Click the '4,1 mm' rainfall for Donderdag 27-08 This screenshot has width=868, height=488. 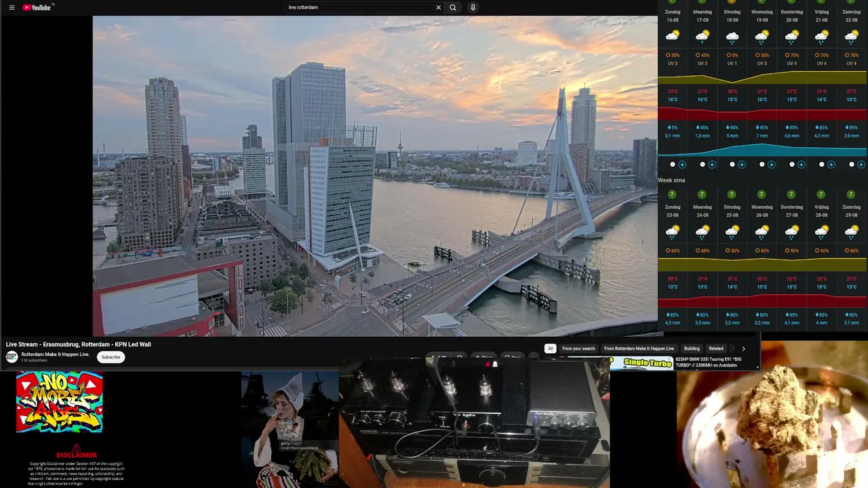click(x=792, y=323)
